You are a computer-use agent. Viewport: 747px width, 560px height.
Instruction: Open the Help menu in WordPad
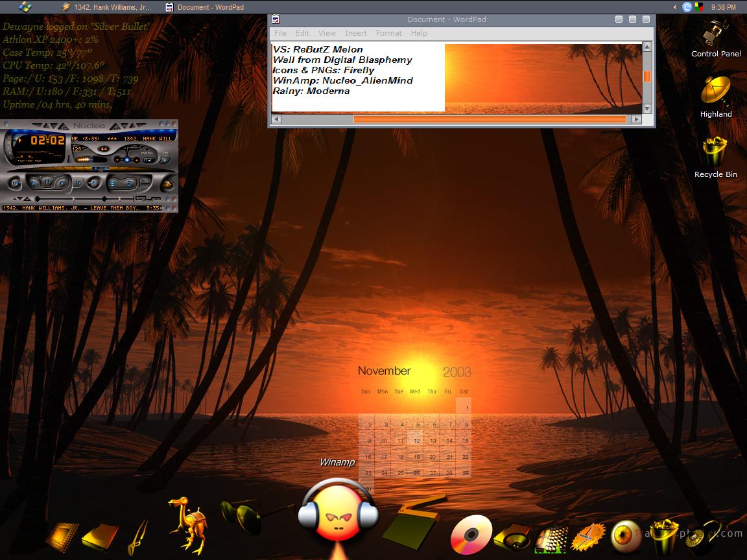point(419,33)
